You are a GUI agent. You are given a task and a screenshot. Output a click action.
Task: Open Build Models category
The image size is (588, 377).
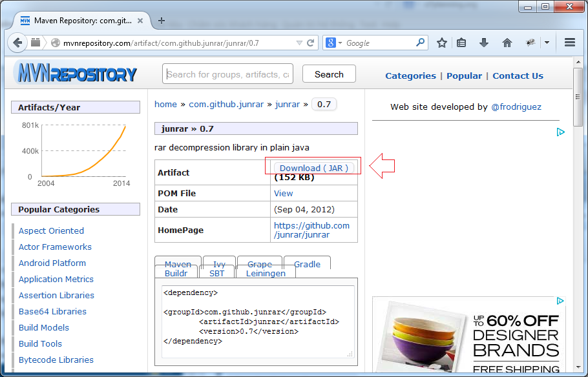pos(44,327)
